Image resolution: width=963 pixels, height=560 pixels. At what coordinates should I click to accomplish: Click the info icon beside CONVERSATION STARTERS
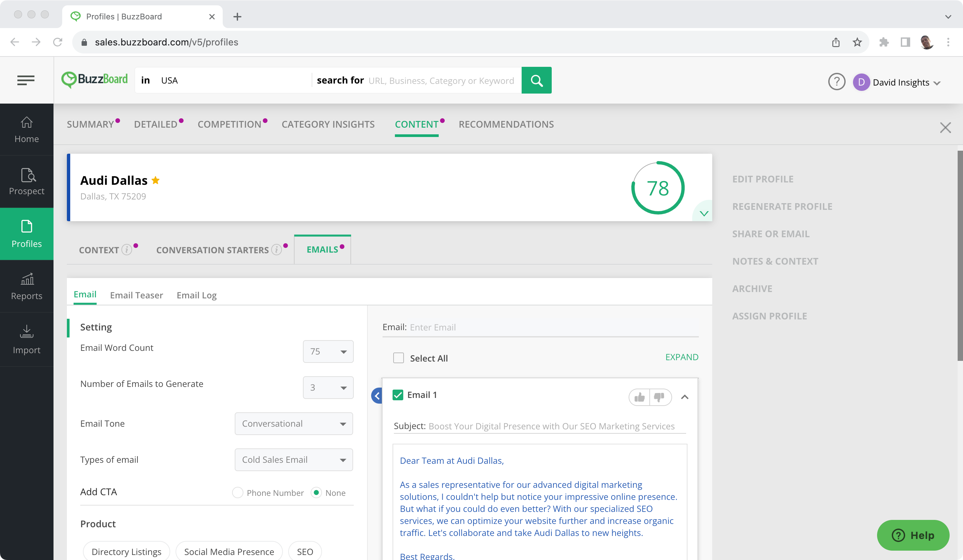point(276,250)
